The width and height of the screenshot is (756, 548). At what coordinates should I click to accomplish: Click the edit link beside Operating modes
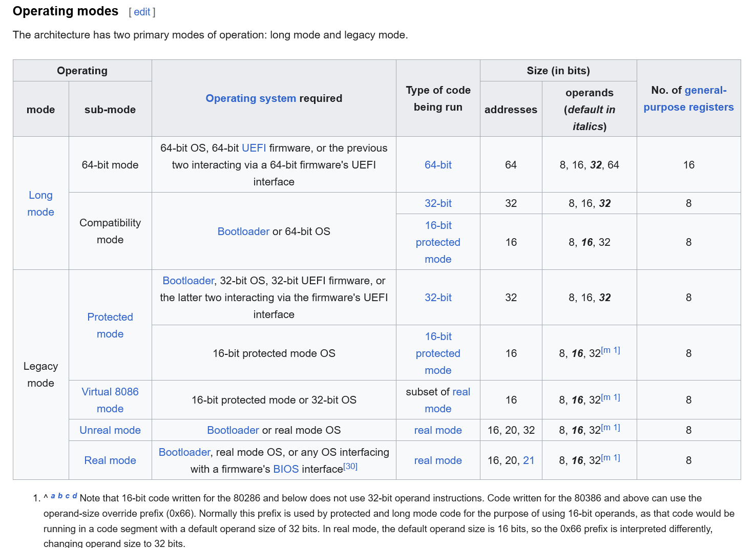pos(142,12)
